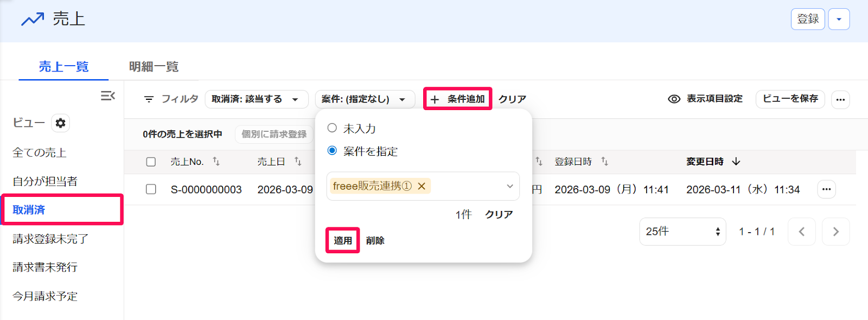The image size is (868, 320).
Task: Click クリア next to 1件 in popup
Action: (x=499, y=215)
